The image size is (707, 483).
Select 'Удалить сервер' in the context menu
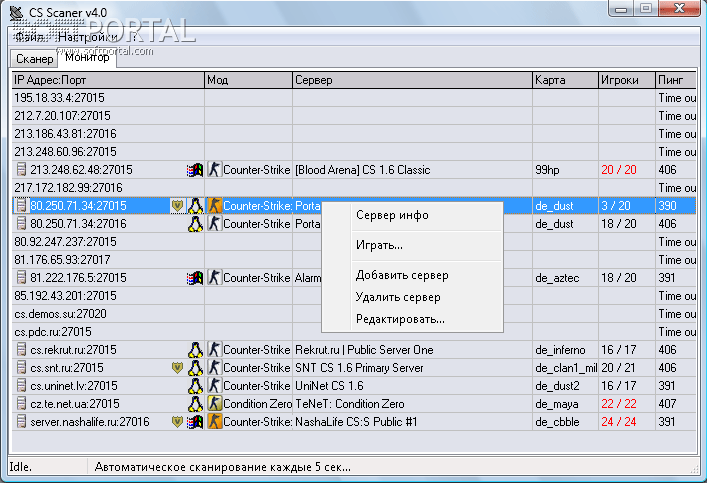[412, 298]
